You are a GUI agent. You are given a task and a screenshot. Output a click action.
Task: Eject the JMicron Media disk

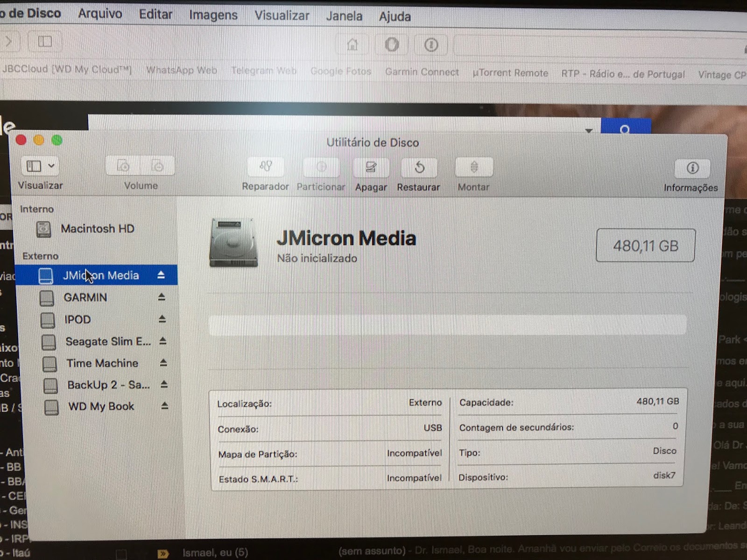pyautogui.click(x=161, y=275)
